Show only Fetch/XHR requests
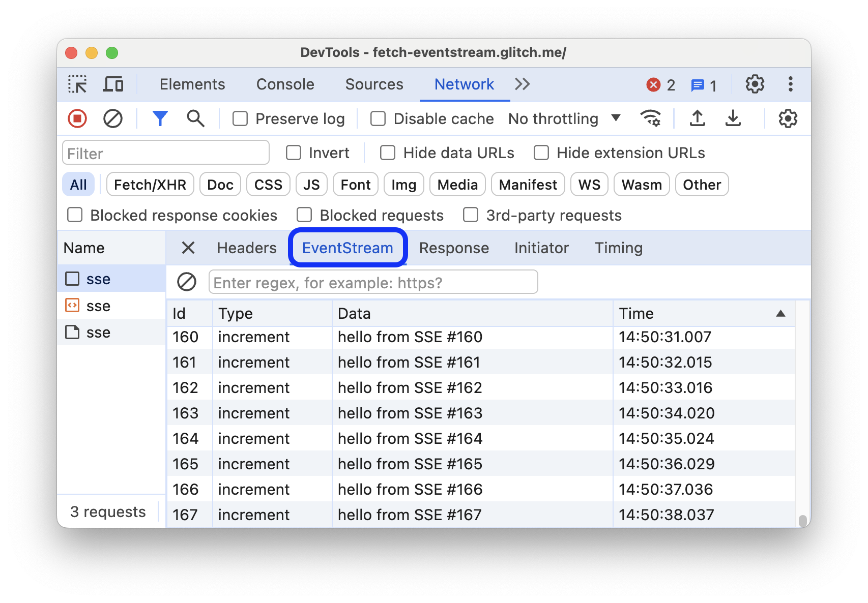The width and height of the screenshot is (868, 603). coord(150,184)
